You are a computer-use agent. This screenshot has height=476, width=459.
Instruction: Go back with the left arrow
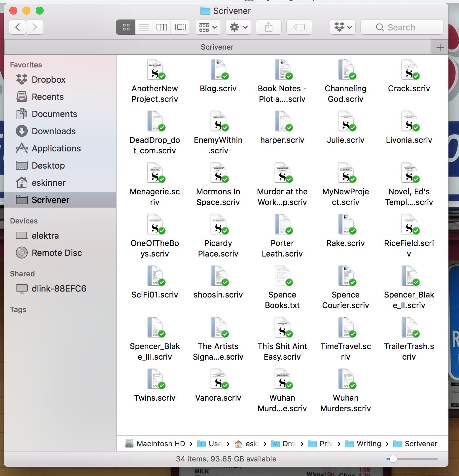click(18, 27)
